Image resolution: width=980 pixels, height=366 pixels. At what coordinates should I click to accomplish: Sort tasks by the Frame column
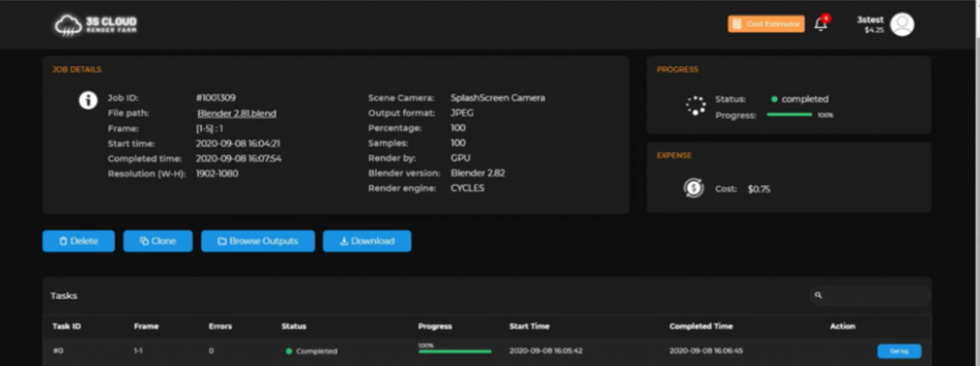tap(146, 326)
